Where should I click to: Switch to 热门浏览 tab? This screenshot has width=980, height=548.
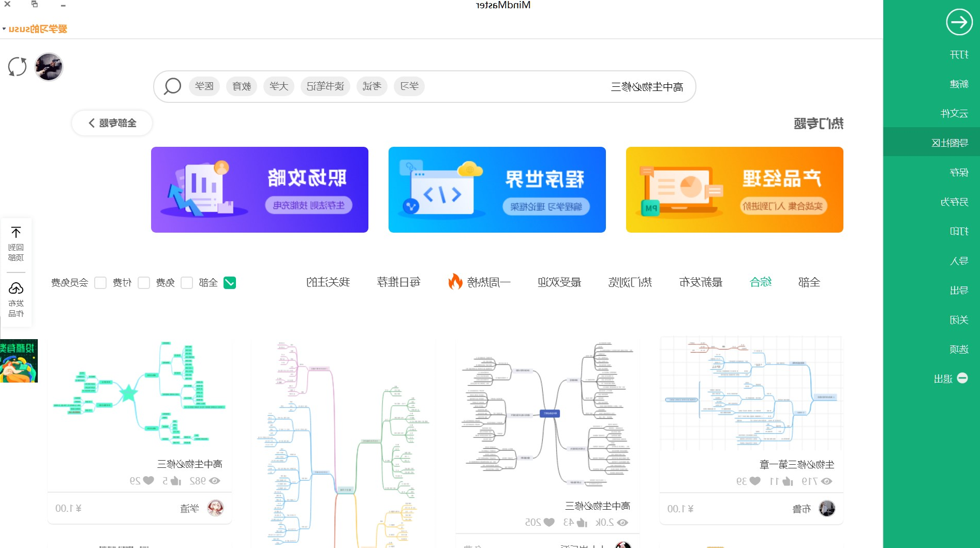pos(630,282)
